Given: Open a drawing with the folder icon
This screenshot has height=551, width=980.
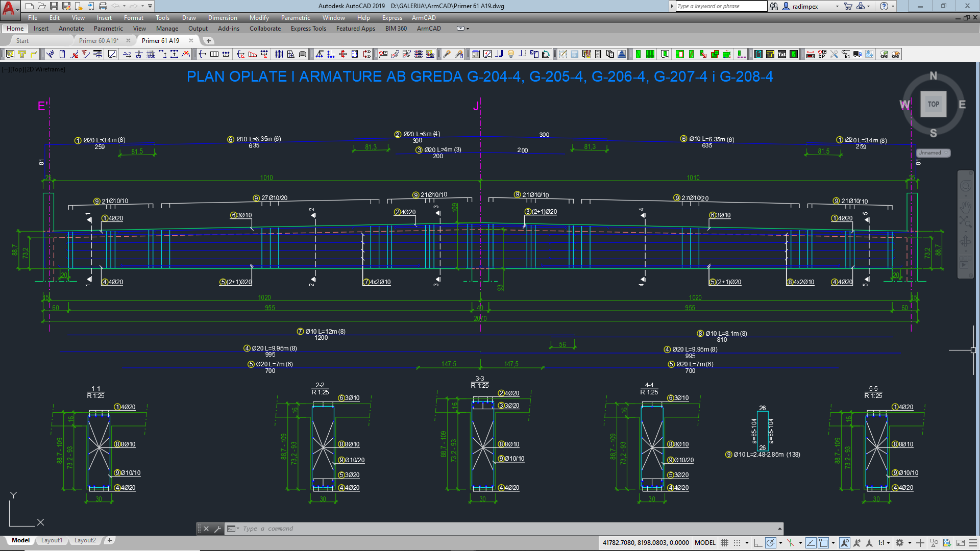Looking at the screenshot, I should [x=42, y=6].
